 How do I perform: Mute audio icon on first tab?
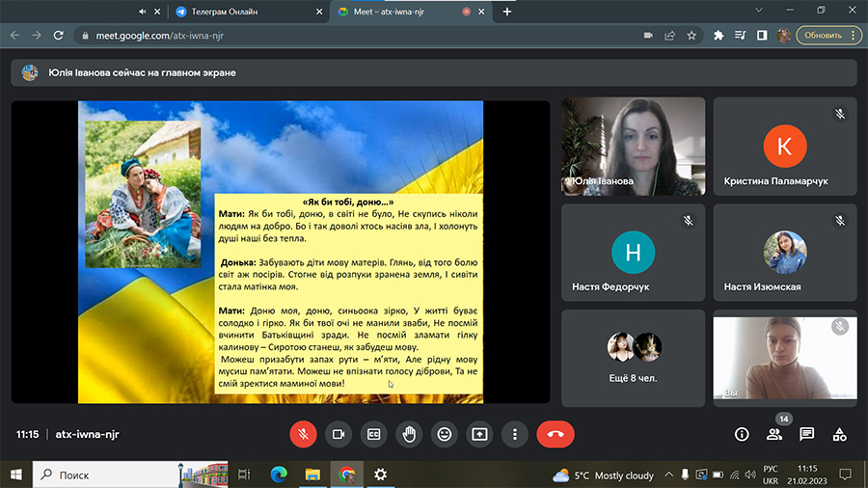(x=143, y=12)
